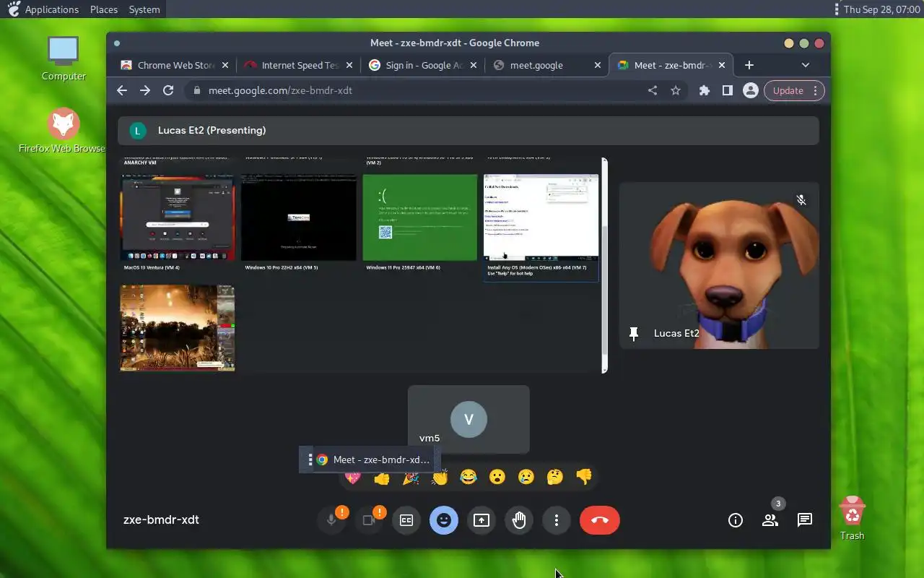This screenshot has width=924, height=578.
Task: Close the emoji reactions bar via smiley button
Action: point(444,520)
